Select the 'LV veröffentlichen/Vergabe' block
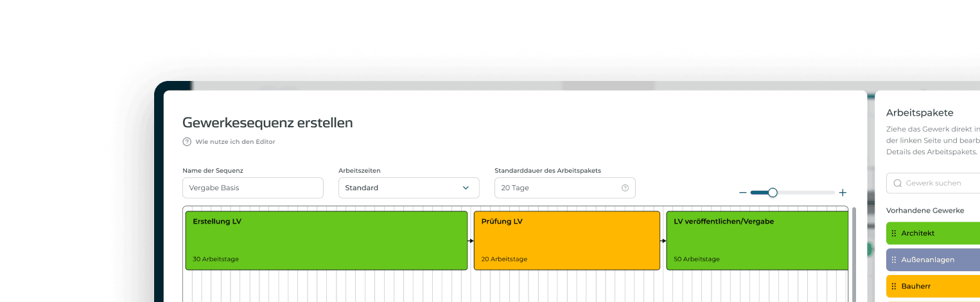This screenshot has width=980, height=302. pyautogui.click(x=757, y=240)
